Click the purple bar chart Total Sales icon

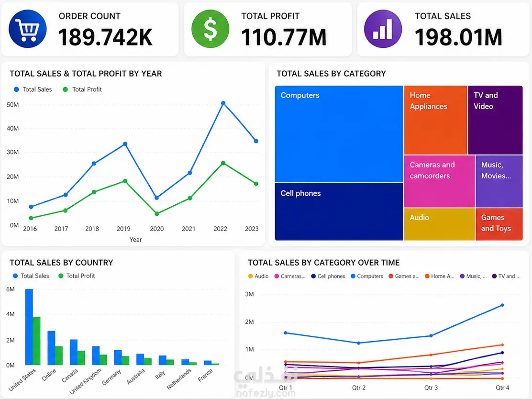click(x=383, y=29)
